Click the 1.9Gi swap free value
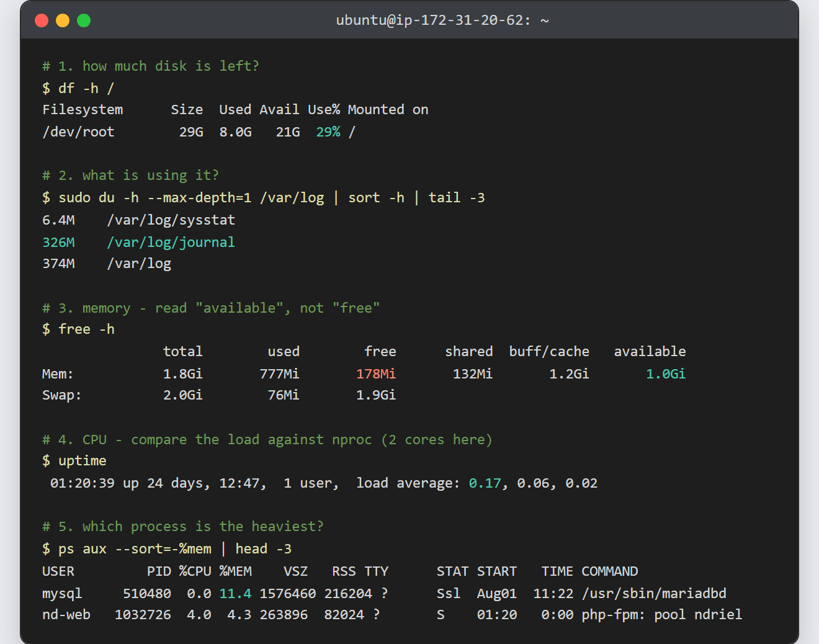Viewport: 819px width, 644px height. [376, 395]
